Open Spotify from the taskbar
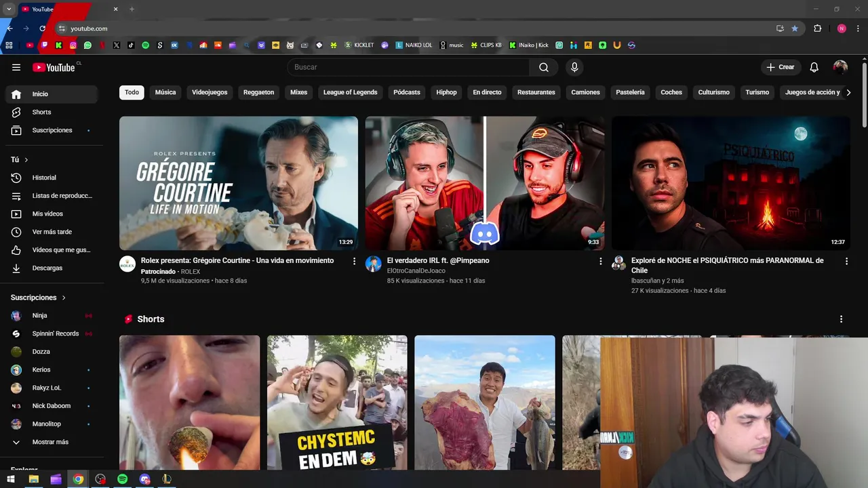The image size is (868, 488). pyautogui.click(x=123, y=479)
